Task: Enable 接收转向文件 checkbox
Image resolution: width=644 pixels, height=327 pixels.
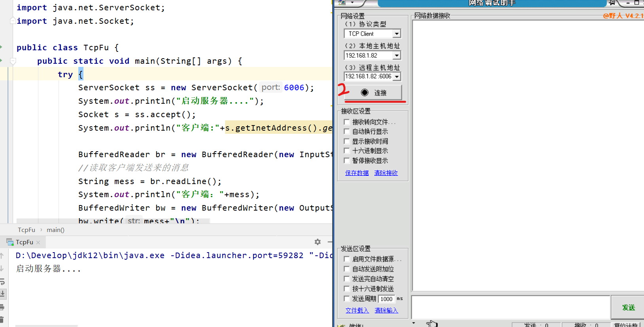Action: pyautogui.click(x=347, y=122)
